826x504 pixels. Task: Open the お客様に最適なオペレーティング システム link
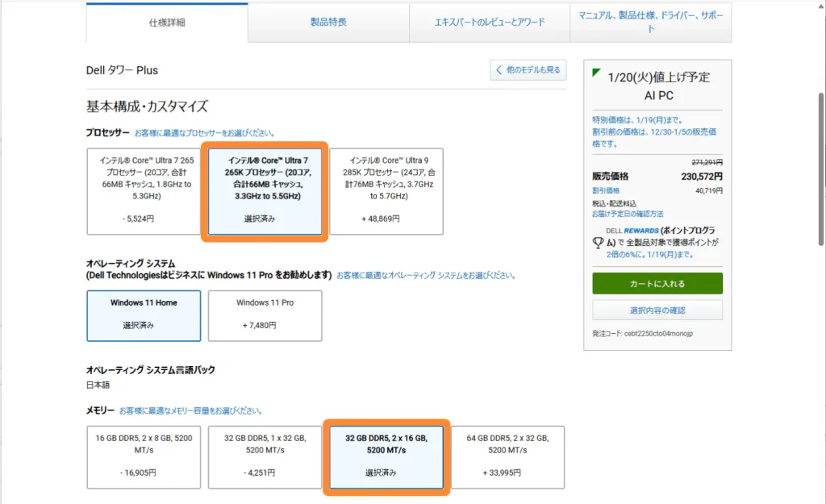426,275
